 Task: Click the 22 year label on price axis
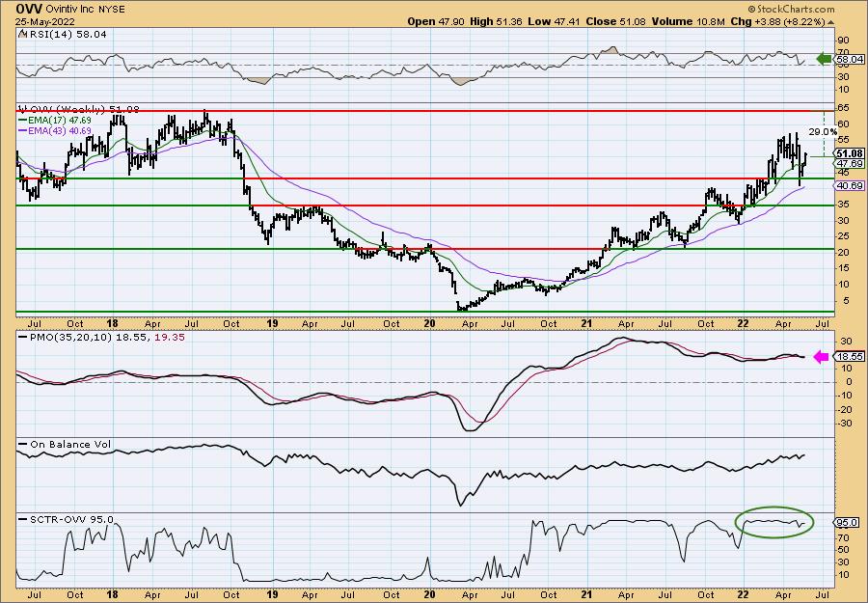click(x=743, y=323)
